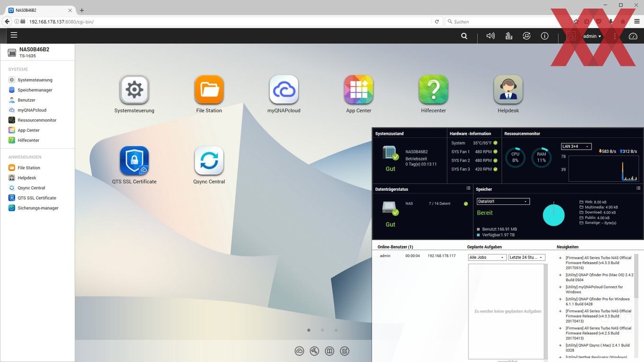Click Firmware v4.2.5 Build news text
644x362 pixels.
pos(599,333)
